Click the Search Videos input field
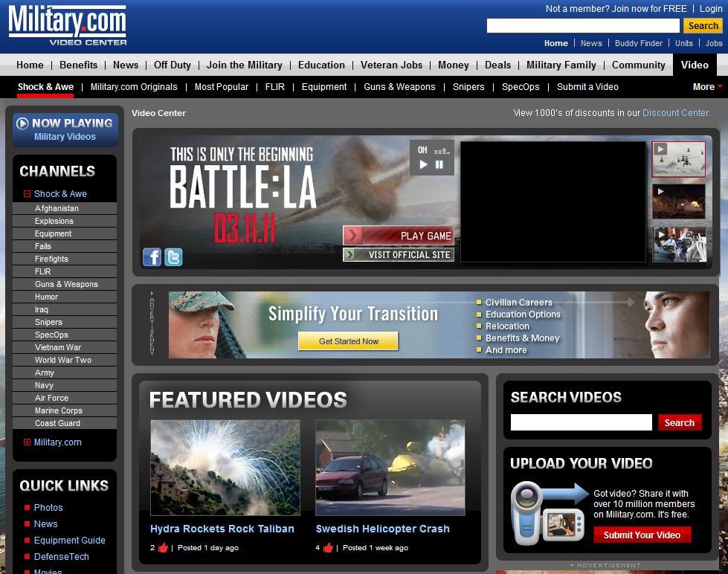This screenshot has width=728, height=574. pyautogui.click(x=582, y=422)
